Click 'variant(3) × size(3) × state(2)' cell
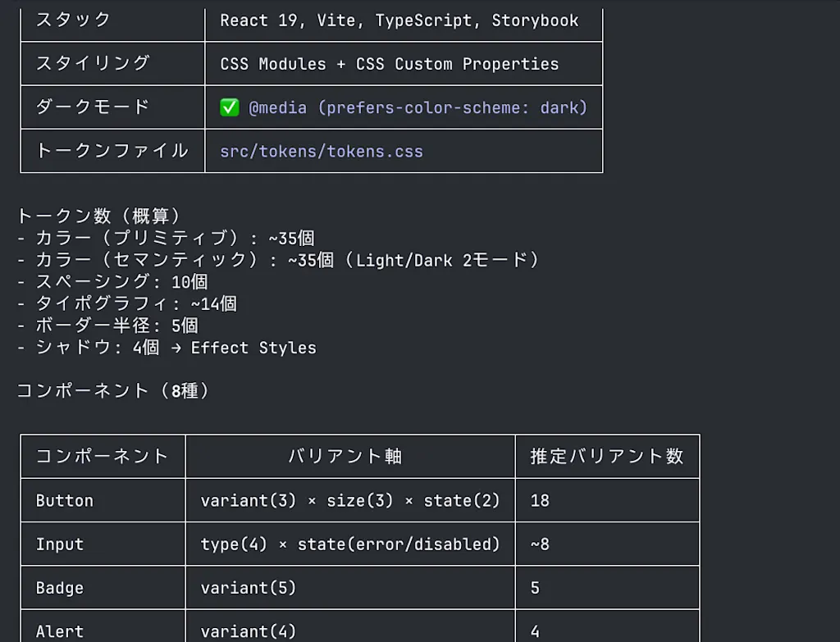840x642 pixels. click(349, 501)
